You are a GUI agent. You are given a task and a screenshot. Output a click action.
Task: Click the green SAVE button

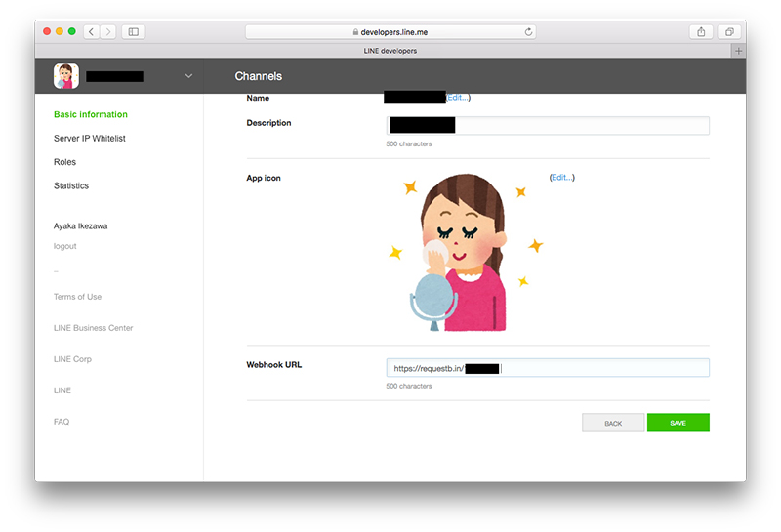(x=678, y=423)
